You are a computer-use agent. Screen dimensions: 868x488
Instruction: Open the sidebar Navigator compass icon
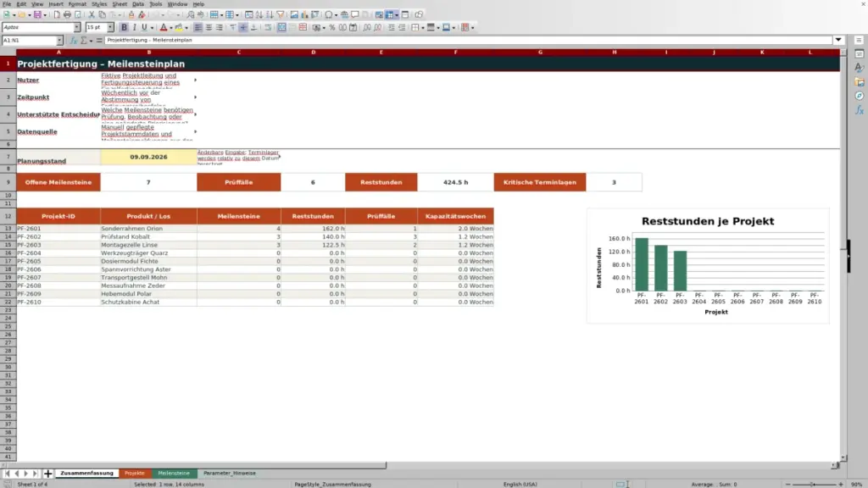tap(860, 97)
